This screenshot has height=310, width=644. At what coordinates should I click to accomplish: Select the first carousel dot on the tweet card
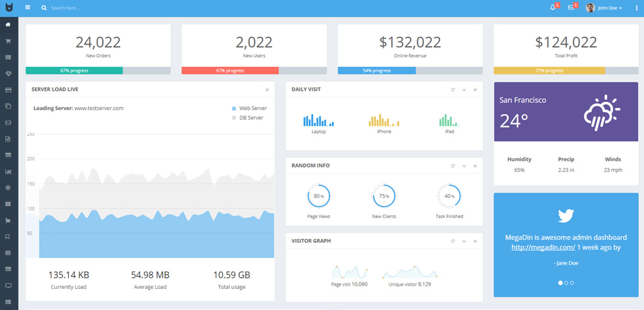click(561, 283)
